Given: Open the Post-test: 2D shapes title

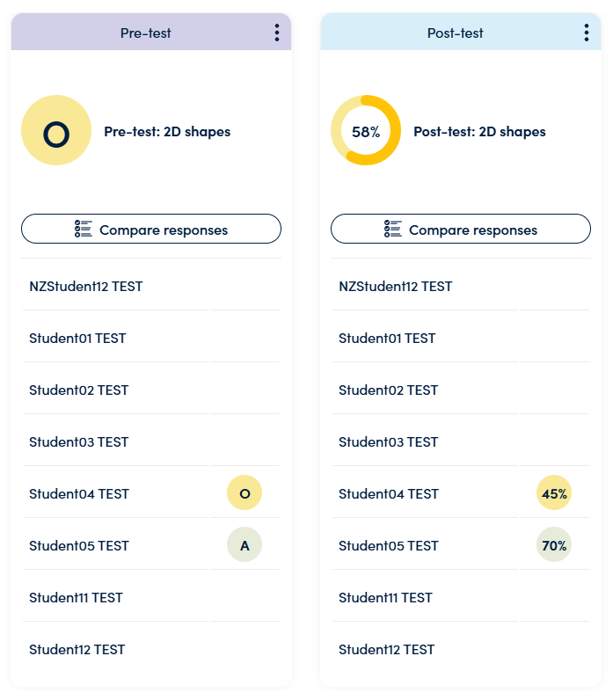Looking at the screenshot, I should point(479,132).
